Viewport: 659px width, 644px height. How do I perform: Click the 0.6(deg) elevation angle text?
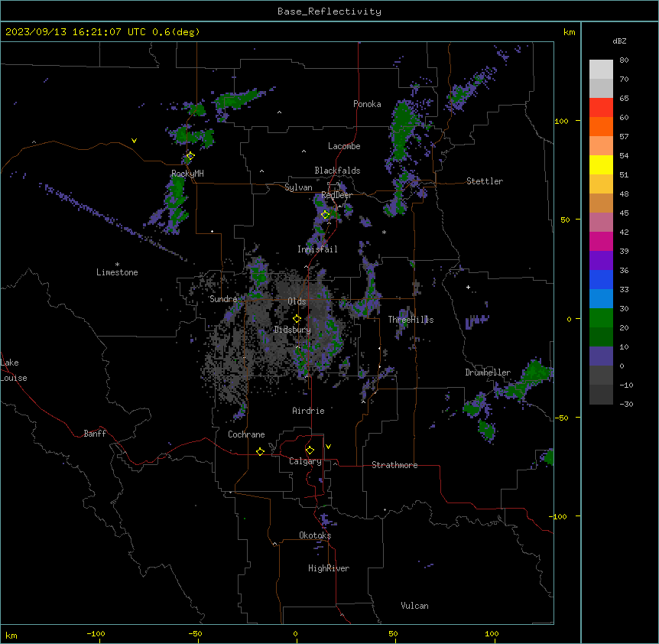click(x=176, y=32)
